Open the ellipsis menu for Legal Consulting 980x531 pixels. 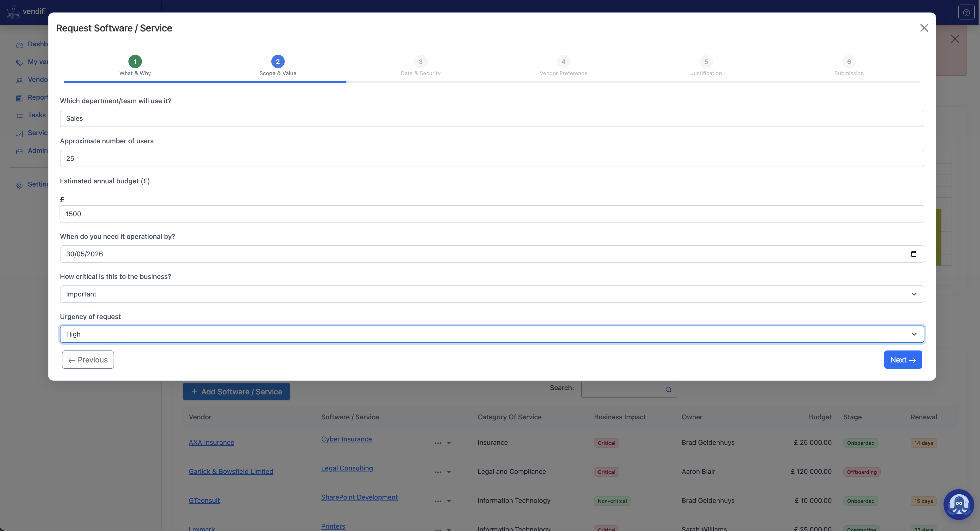pyautogui.click(x=438, y=472)
